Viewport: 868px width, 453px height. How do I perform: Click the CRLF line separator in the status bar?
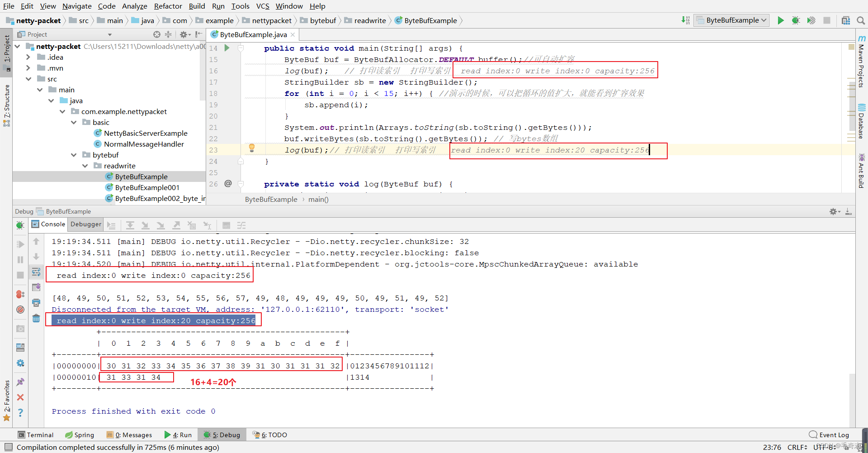(x=797, y=447)
